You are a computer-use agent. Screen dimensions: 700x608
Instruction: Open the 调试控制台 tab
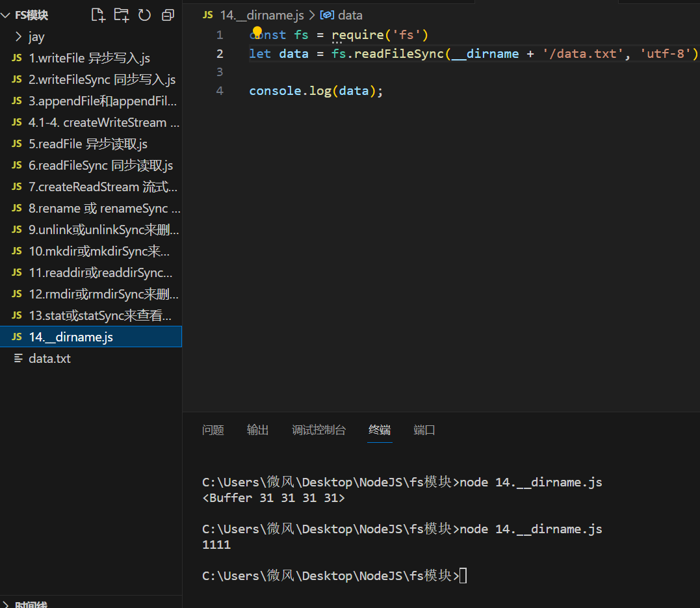click(318, 430)
